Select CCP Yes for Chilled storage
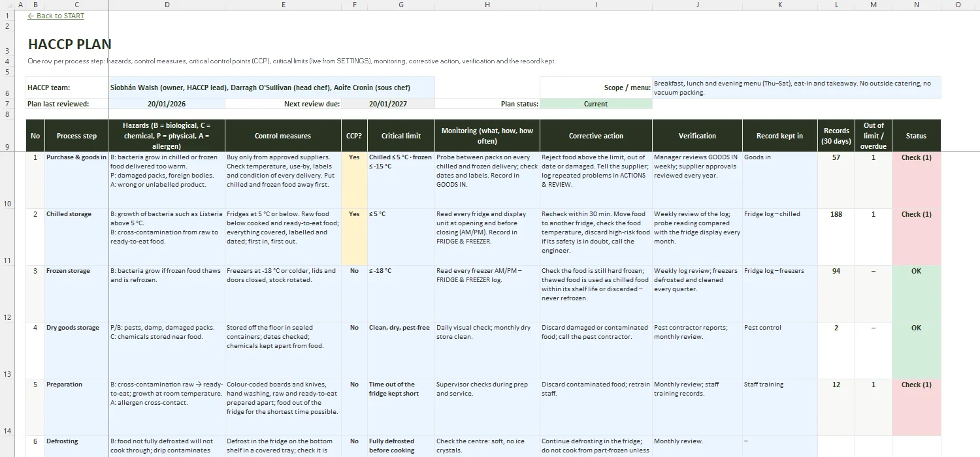The width and height of the screenshot is (980, 457). [x=354, y=237]
